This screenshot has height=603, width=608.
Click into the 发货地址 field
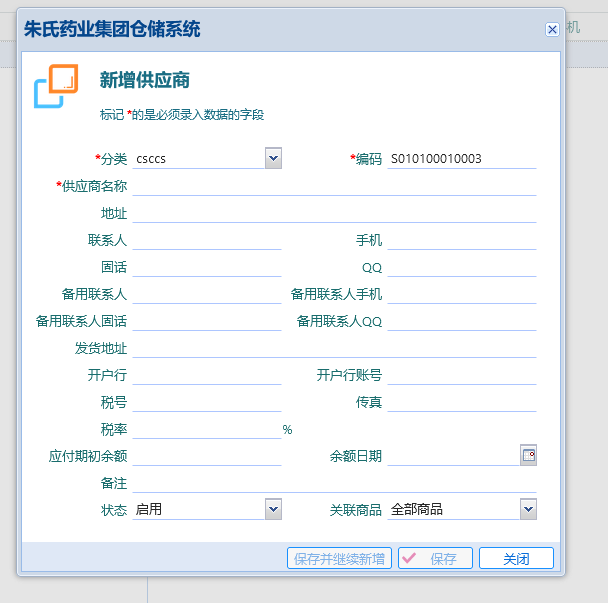coord(334,348)
